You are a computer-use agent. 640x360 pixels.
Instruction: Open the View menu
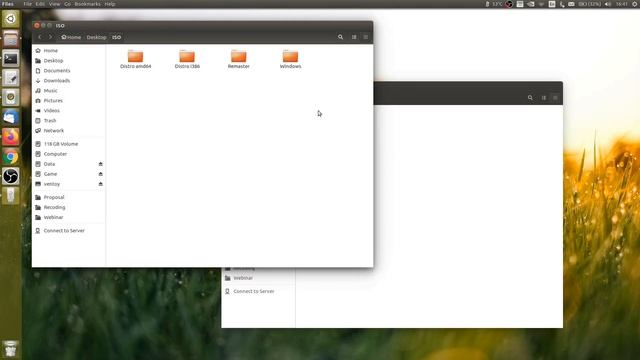54,4
